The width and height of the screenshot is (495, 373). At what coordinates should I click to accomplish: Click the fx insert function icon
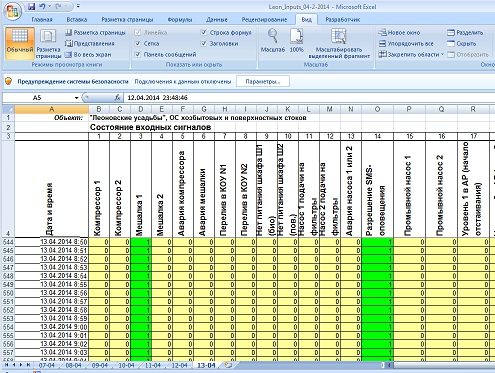pyautogui.click(x=117, y=98)
